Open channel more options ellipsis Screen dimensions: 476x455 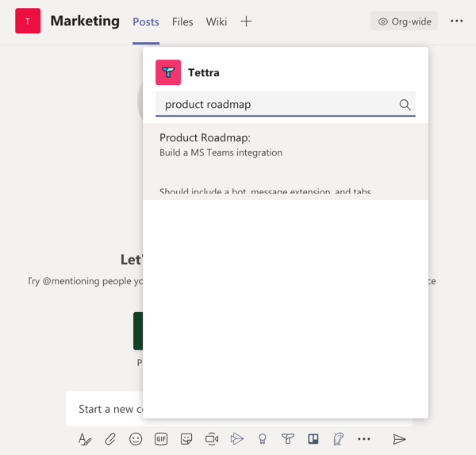(x=457, y=21)
